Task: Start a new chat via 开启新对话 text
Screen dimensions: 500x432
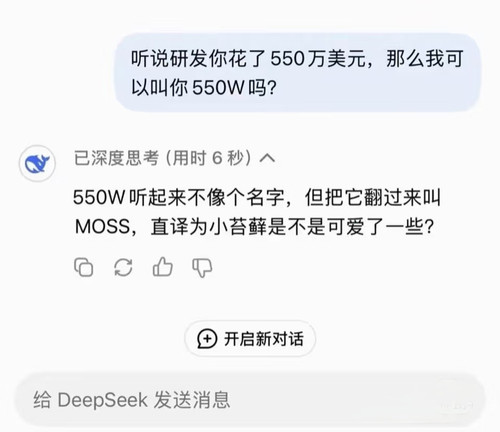Action: [264, 339]
